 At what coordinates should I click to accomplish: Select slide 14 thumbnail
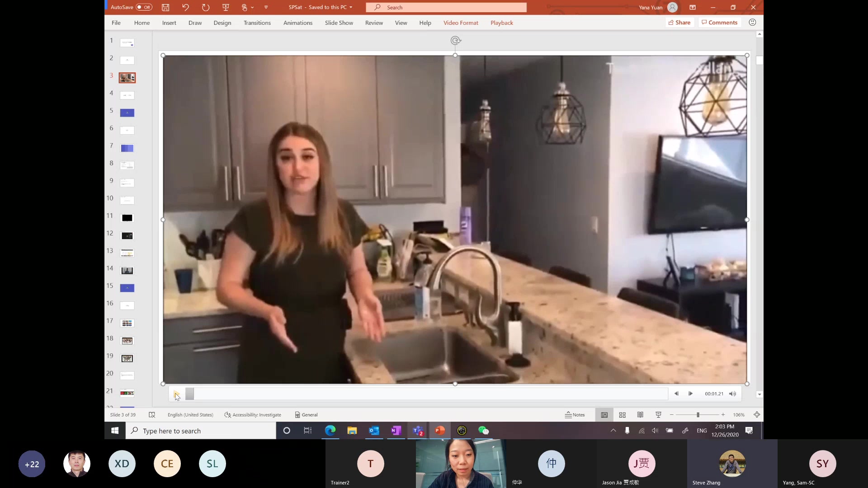pos(127,271)
